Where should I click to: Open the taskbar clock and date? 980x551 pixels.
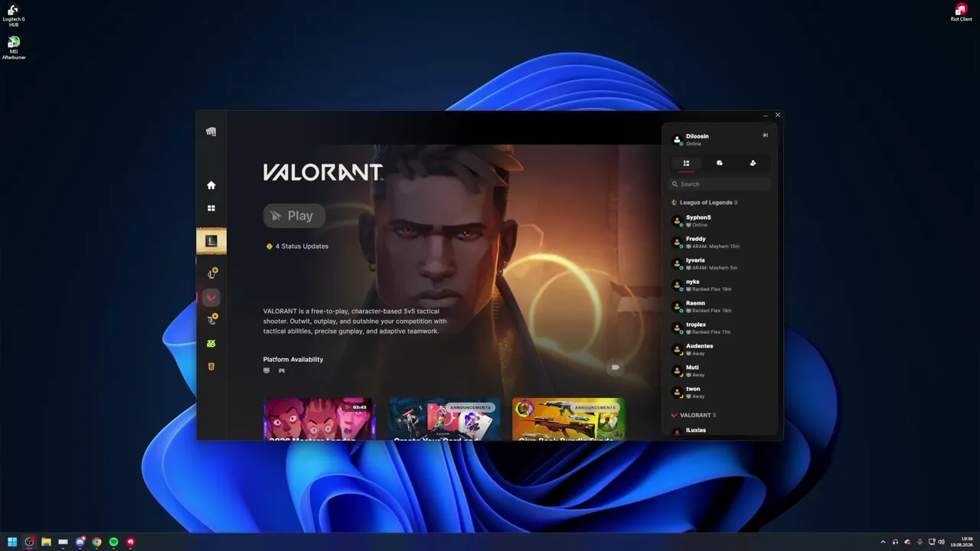pos(962,542)
